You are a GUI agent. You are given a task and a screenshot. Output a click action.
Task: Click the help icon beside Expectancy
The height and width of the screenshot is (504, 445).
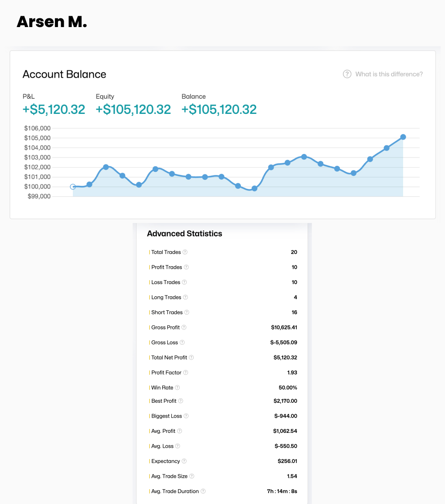pyautogui.click(x=184, y=461)
